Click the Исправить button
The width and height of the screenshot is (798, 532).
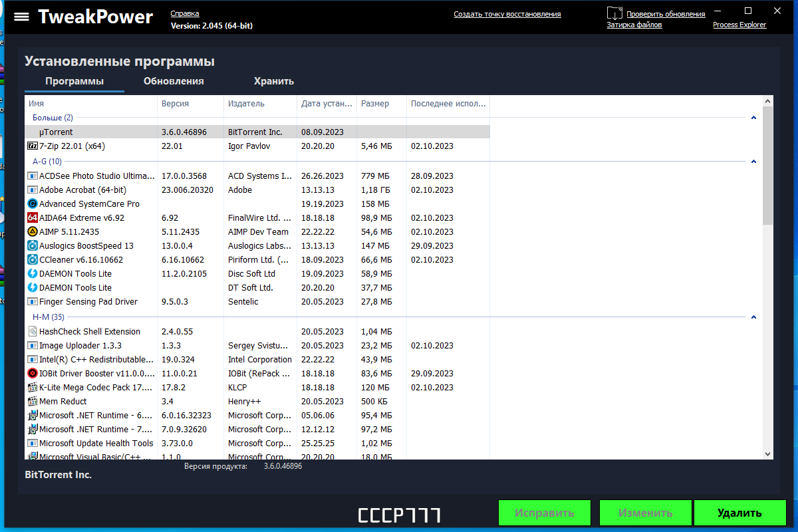[545, 513]
